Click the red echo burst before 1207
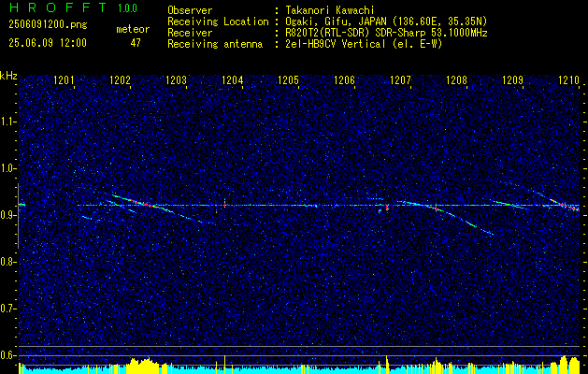Image resolution: width=588 pixels, height=374 pixels. (x=387, y=207)
